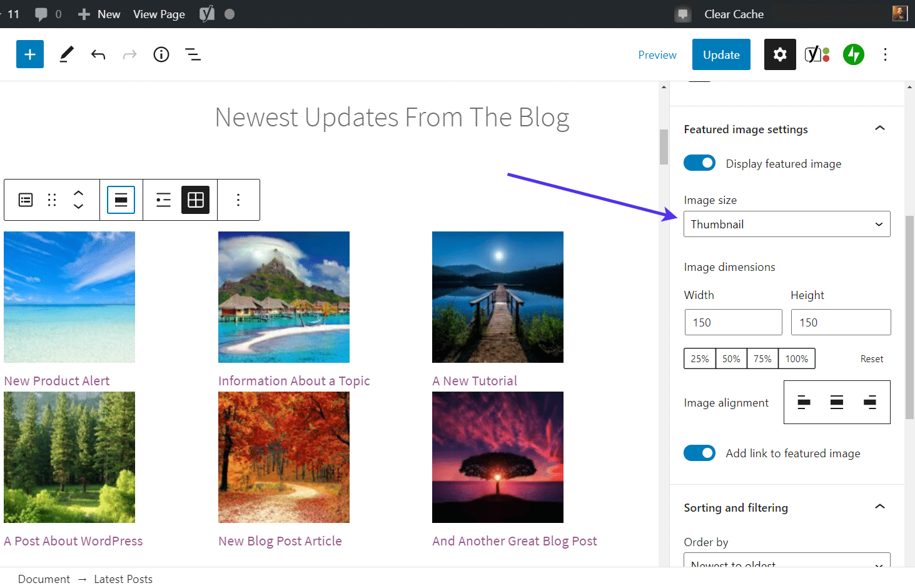The height and width of the screenshot is (588, 915).
Task: Open the Jetpack green lightning icon
Action: coord(853,54)
